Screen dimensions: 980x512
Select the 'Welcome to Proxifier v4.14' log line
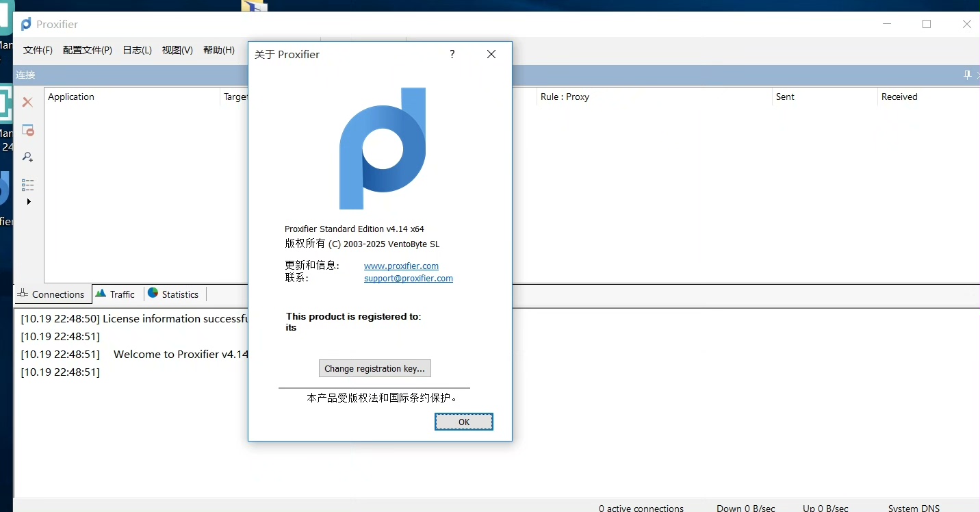[134, 355]
